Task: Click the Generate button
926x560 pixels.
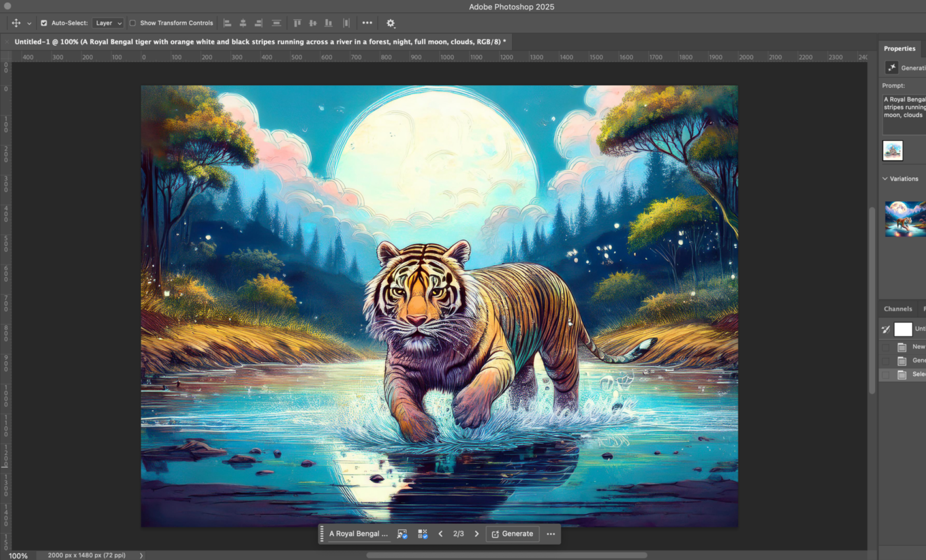Action: click(x=512, y=534)
